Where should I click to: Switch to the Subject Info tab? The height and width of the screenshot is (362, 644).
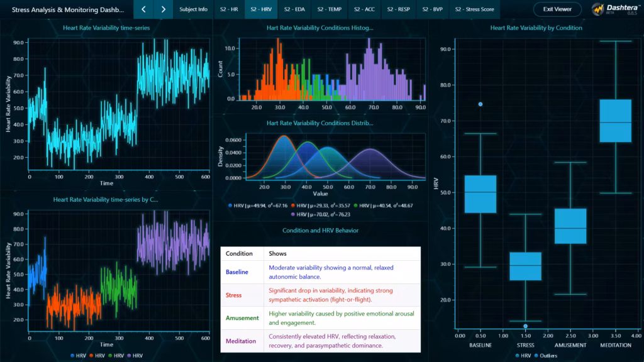[193, 9]
